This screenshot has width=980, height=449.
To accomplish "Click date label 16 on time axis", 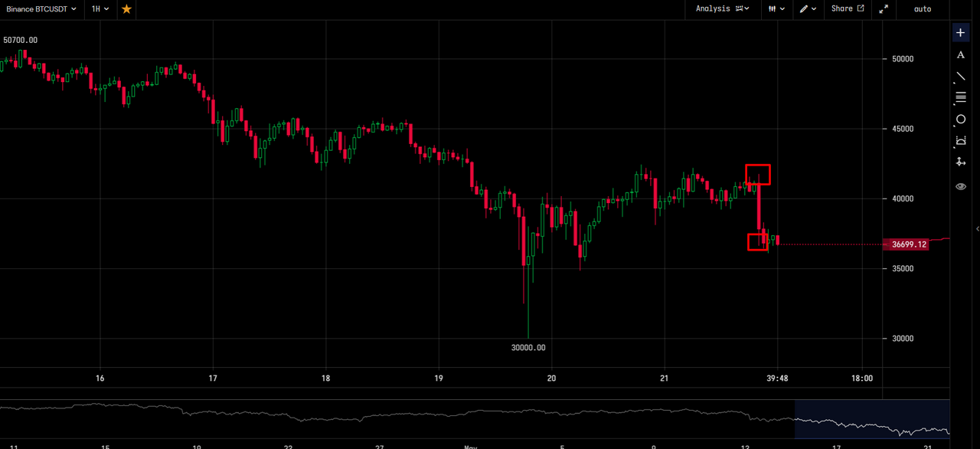I will (100, 379).
